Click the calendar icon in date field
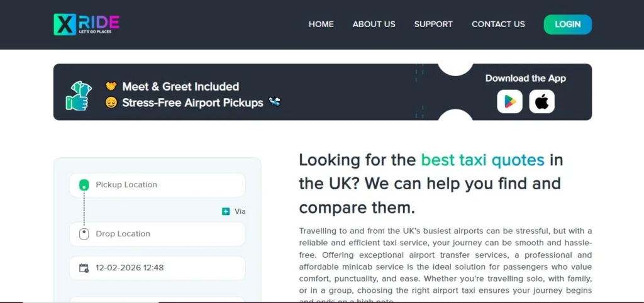This screenshot has width=644, height=303. (84, 268)
